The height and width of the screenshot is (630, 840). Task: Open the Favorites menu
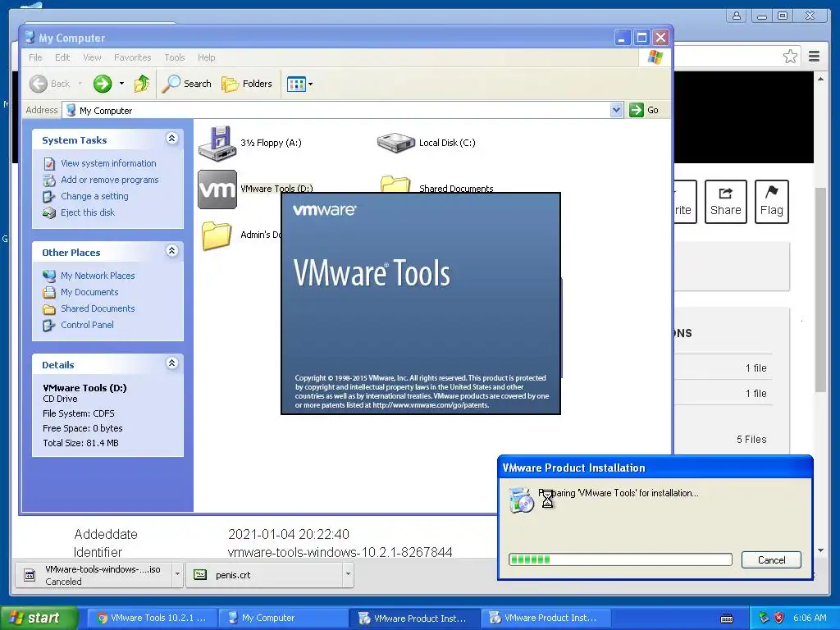click(x=132, y=57)
